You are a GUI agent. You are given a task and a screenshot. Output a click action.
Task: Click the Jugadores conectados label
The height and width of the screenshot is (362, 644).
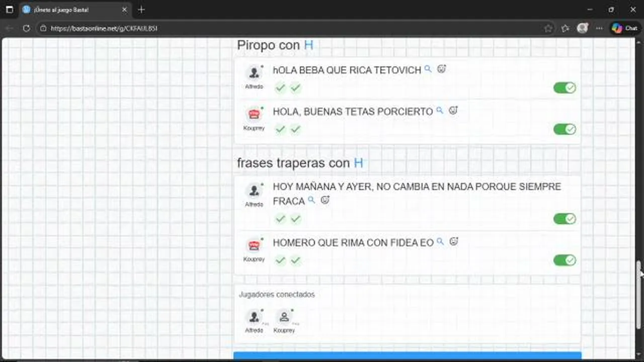[x=277, y=295]
